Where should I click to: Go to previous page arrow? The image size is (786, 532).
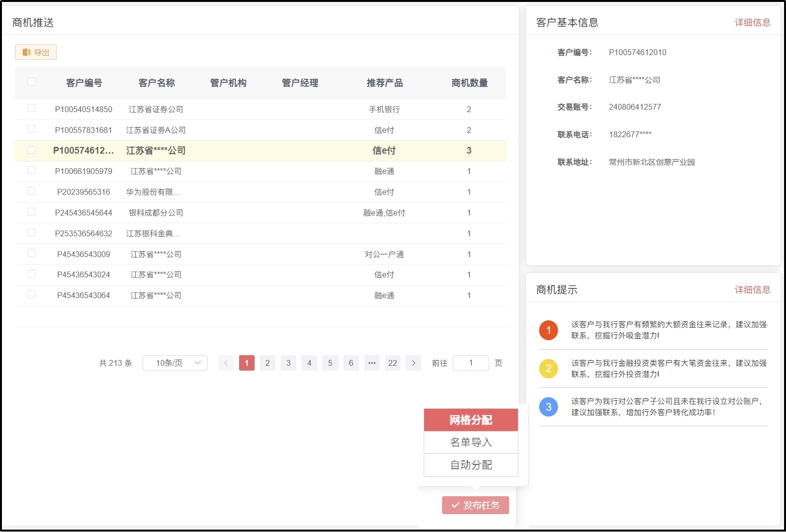pyautogui.click(x=226, y=363)
